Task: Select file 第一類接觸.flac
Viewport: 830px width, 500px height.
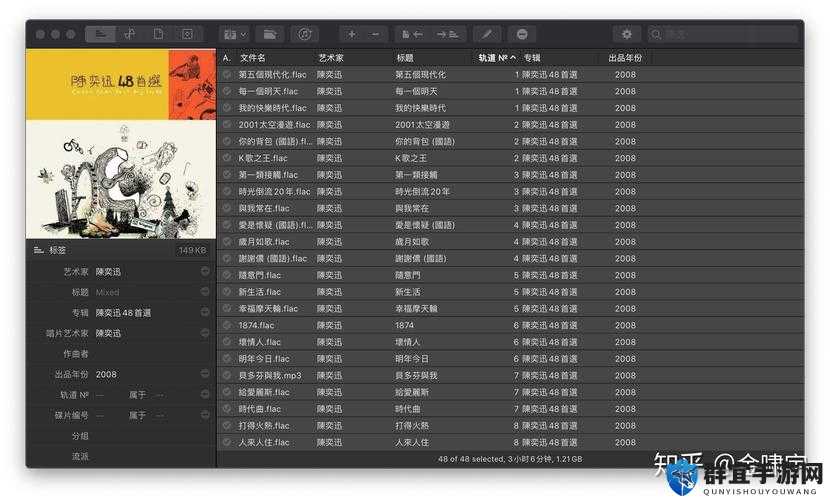Action: 268,175
